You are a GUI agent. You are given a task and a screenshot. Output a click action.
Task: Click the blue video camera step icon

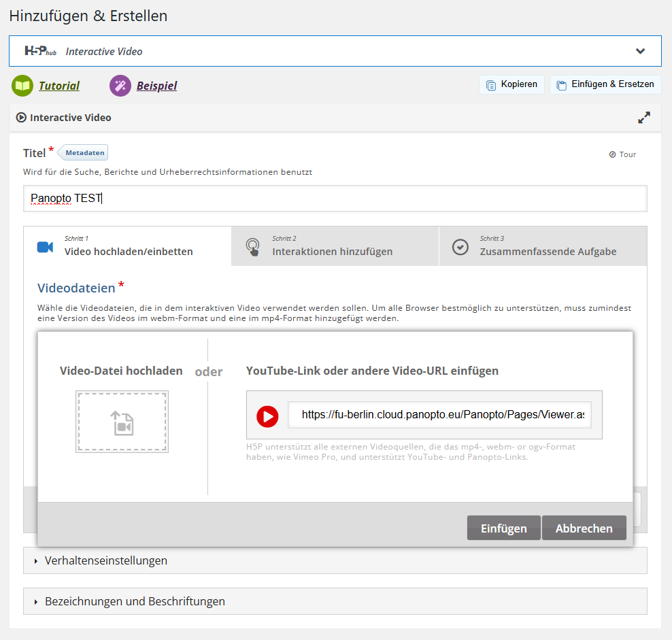45,247
